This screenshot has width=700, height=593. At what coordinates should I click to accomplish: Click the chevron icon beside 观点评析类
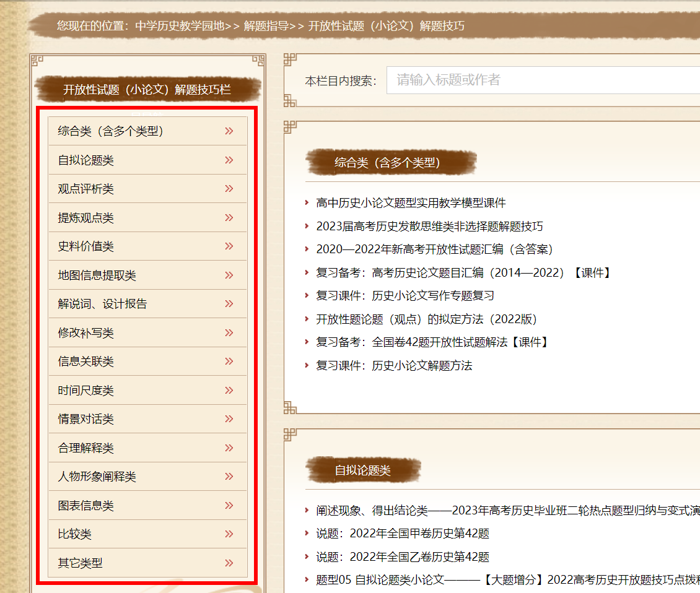pyautogui.click(x=229, y=189)
